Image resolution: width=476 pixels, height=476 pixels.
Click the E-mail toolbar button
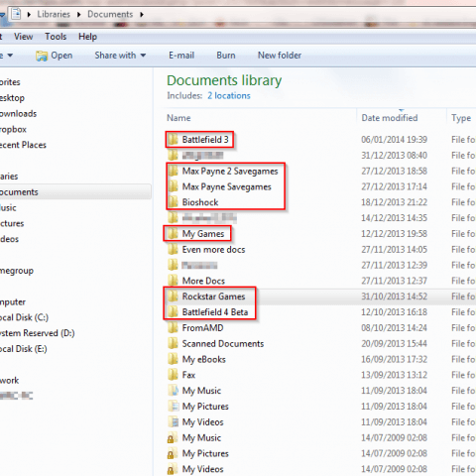point(181,56)
